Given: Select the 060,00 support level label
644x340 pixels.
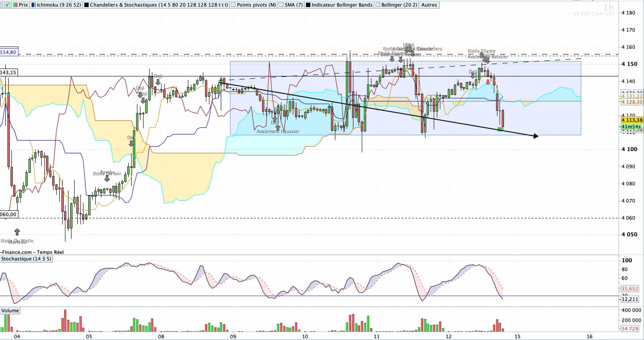Looking at the screenshot, I should pos(9,214).
